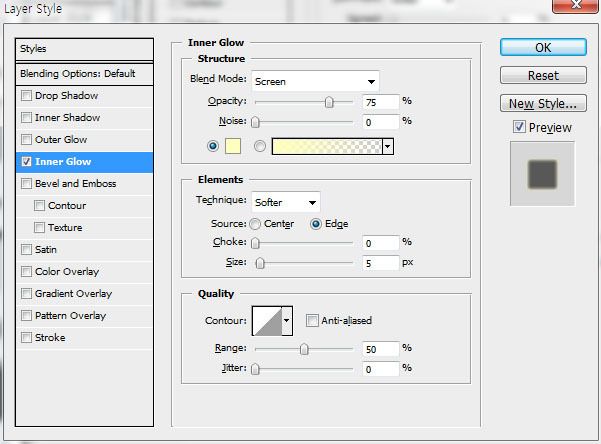This screenshot has width=601, height=444.
Task: Click the Range slider handle
Action: (304, 349)
